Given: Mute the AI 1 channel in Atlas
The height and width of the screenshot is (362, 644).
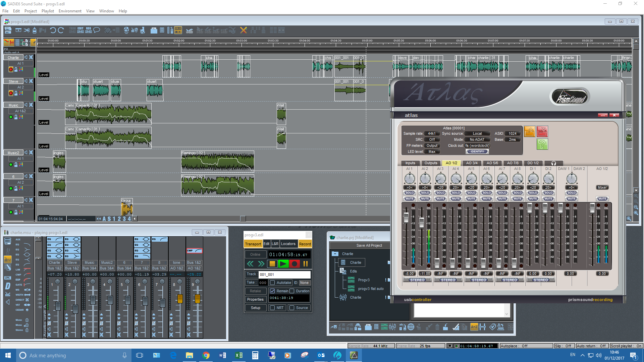Looking at the screenshot, I should coord(410,198).
